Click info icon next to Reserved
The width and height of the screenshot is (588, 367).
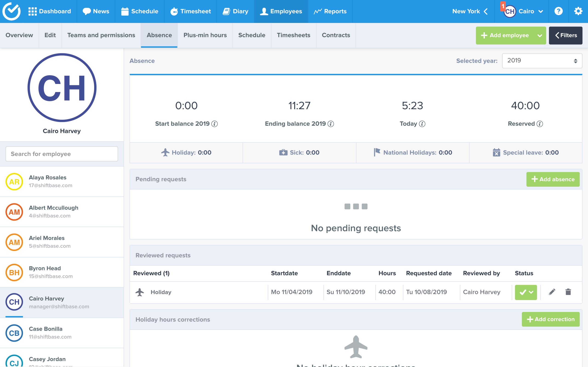[540, 124]
